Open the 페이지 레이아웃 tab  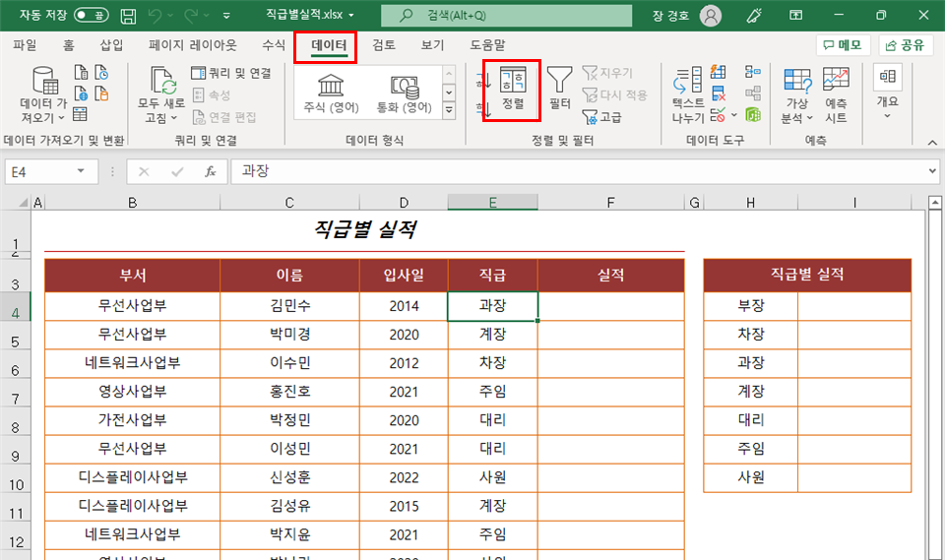pyautogui.click(x=192, y=45)
